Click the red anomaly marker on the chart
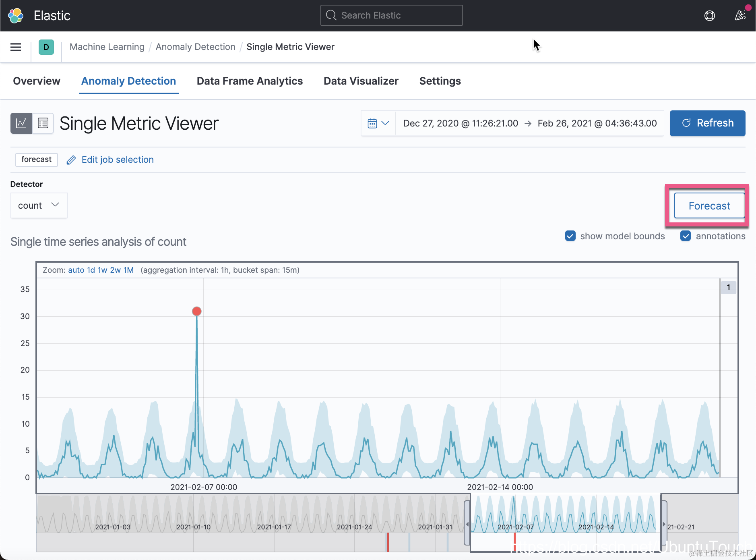Screen dimensions: 756x560 [x=197, y=311]
